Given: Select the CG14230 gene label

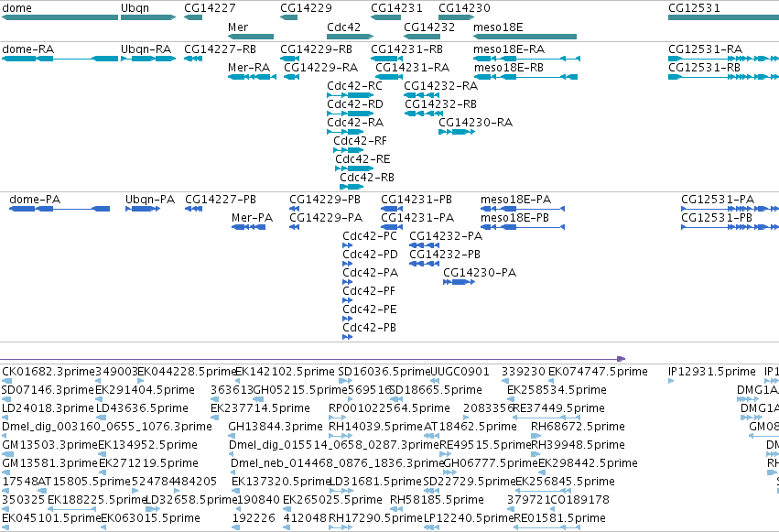Looking at the screenshot, I should [464, 8].
